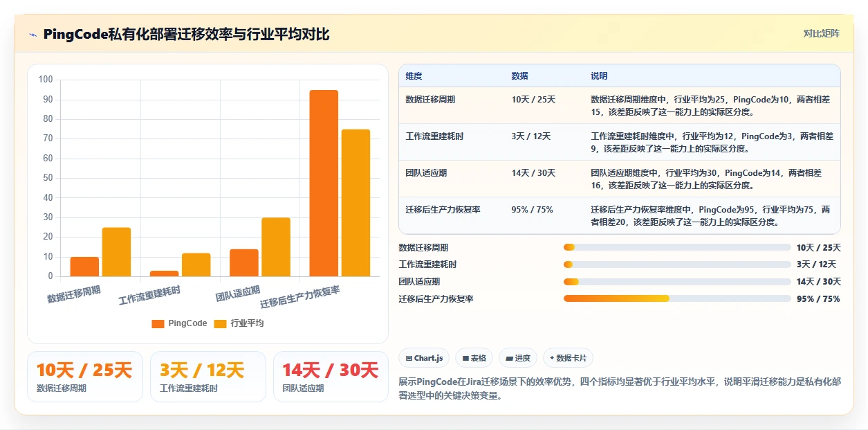Image resolution: width=868 pixels, height=430 pixels.
Task: Click the header icon beside the PingCode title
Action: (x=33, y=35)
